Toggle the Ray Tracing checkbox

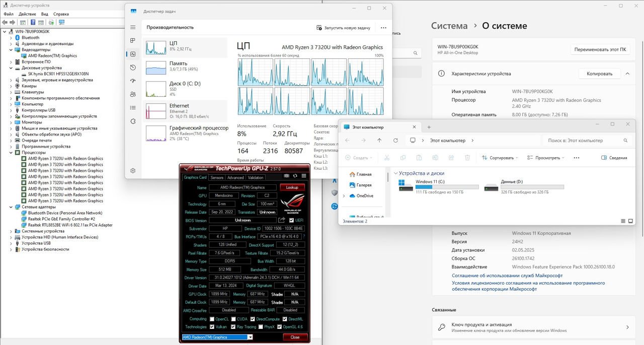[233, 327]
